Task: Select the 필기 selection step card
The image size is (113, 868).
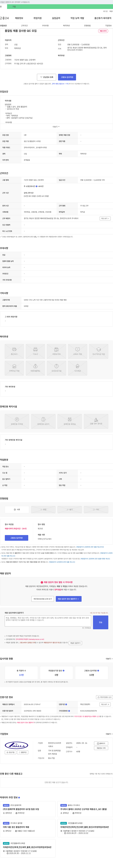Action: click(x=70, y=509)
